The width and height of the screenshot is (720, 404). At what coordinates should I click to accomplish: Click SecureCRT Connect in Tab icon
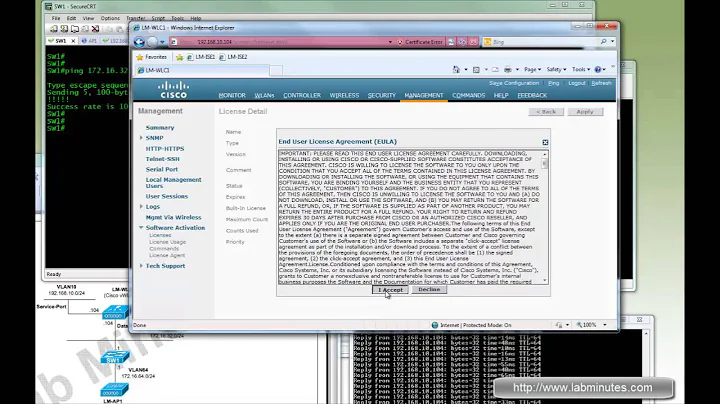tap(74, 29)
